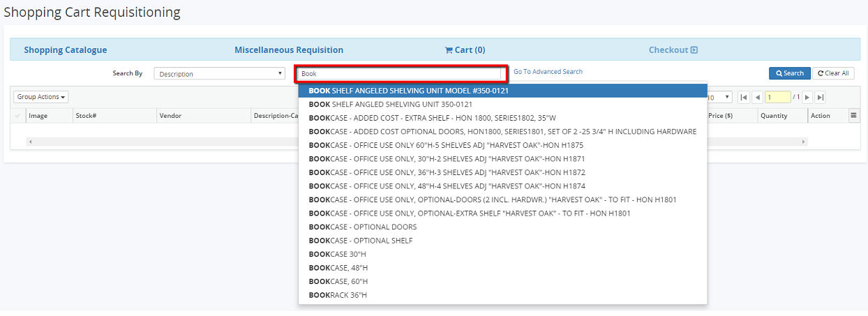Open the rows-per-page dropdown
868x316 pixels.
720,98
